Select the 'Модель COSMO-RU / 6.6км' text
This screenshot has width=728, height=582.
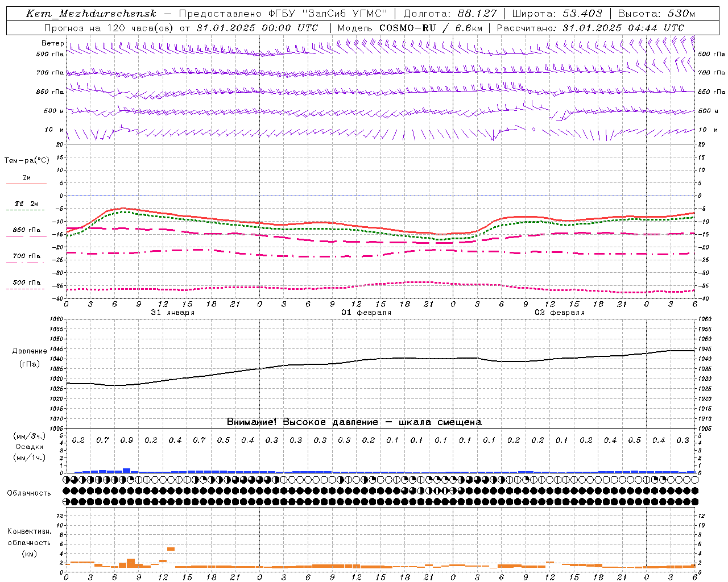pos(409,28)
